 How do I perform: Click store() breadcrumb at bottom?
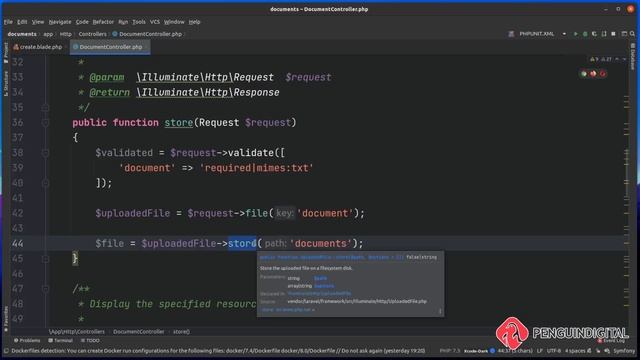click(x=181, y=331)
